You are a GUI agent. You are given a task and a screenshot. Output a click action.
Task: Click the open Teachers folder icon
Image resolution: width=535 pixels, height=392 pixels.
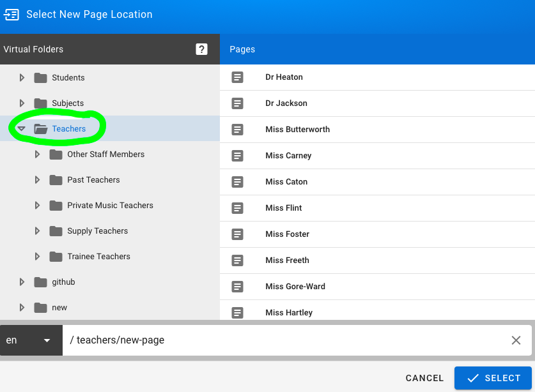click(41, 129)
